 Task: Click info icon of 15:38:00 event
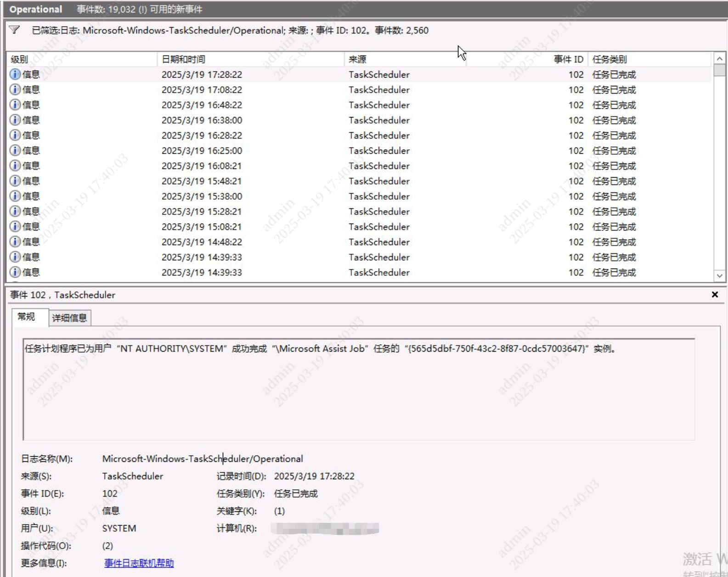(15, 196)
